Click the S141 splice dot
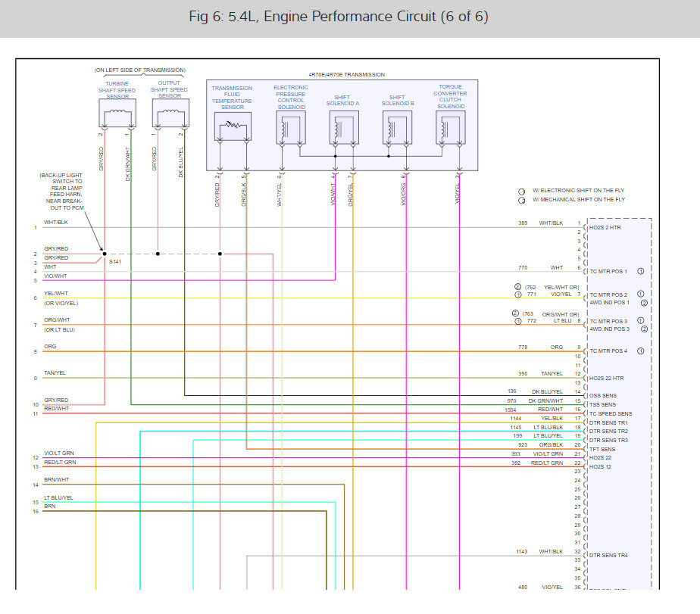Screen dimensions: 700x614 click(x=105, y=254)
